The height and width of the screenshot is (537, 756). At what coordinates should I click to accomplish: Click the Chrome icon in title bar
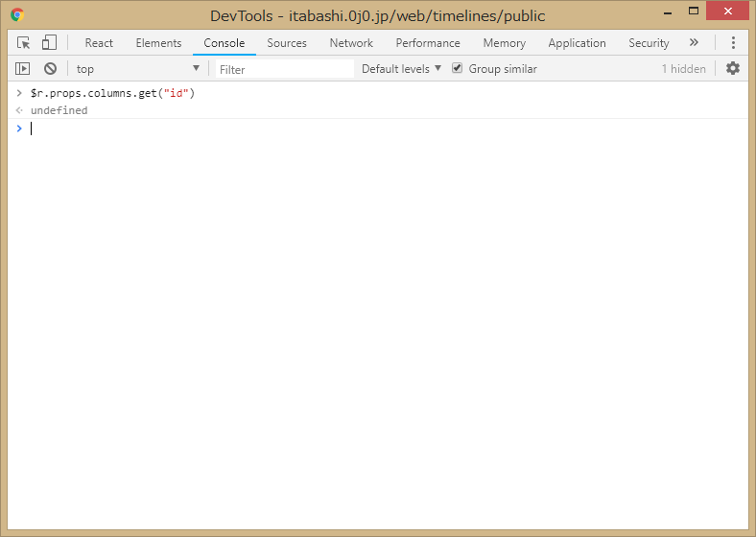(17, 15)
